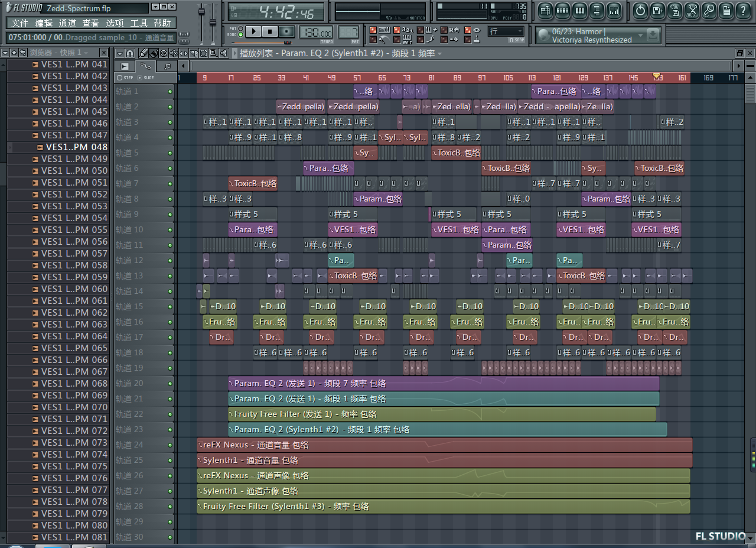Select PAT pattern playback mode
Viewport: 756px width, 548px height.
pyautogui.click(x=240, y=28)
